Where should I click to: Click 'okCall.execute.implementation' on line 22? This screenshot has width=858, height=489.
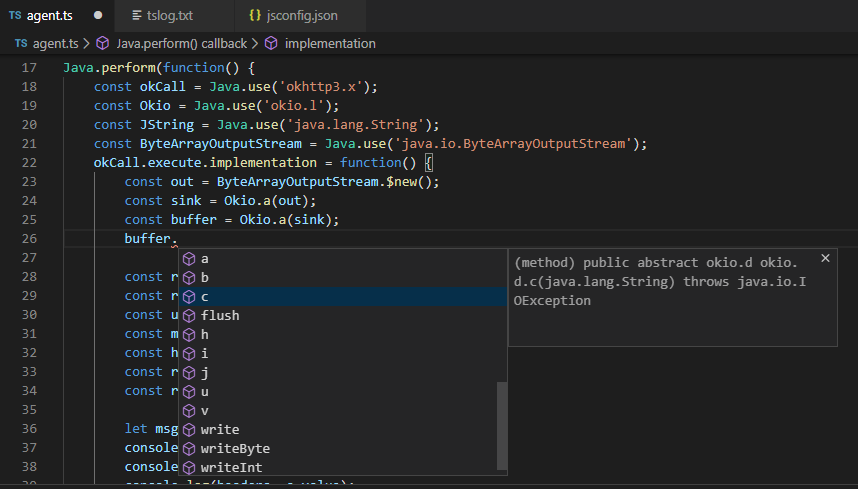click(205, 162)
